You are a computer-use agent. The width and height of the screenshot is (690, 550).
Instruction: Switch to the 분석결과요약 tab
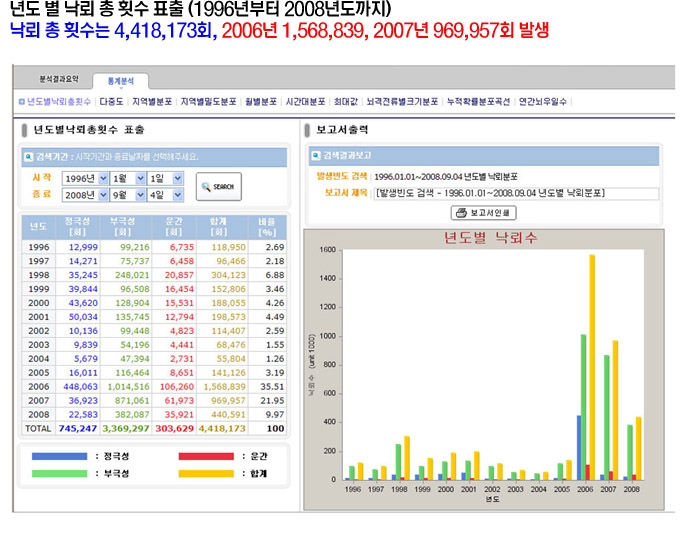57,79
